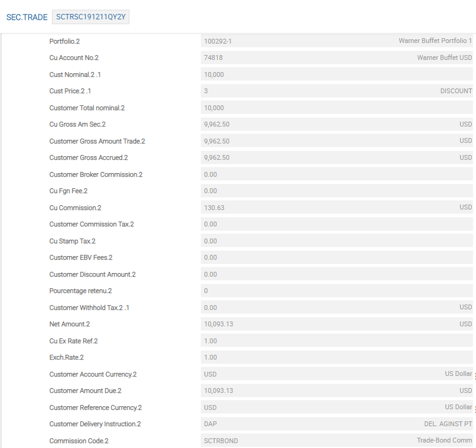Select the SCTRSC191211QY2Y transaction ID box

click(91, 17)
